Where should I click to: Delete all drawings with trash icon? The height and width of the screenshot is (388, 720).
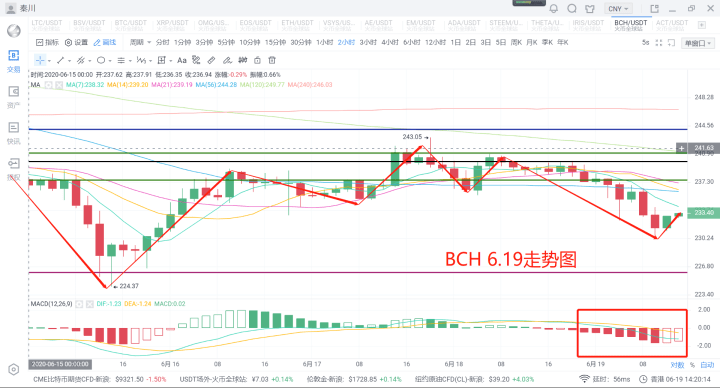click(x=272, y=60)
